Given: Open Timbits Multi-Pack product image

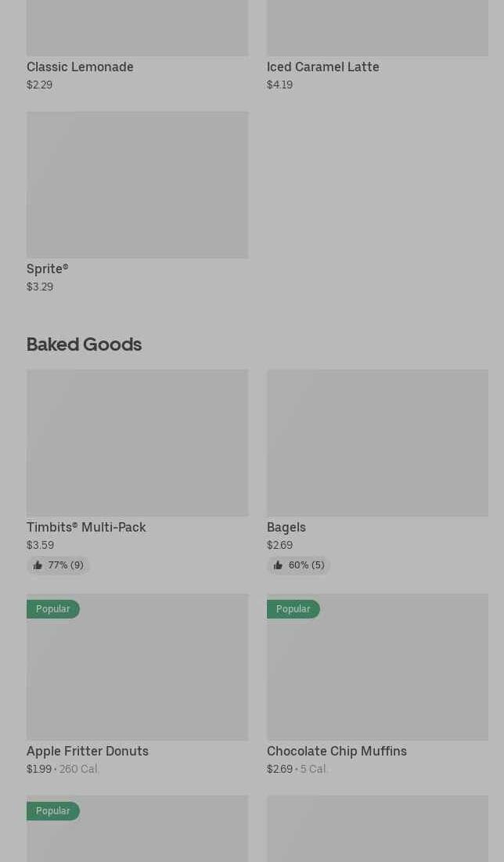Looking at the screenshot, I should 137,442.
